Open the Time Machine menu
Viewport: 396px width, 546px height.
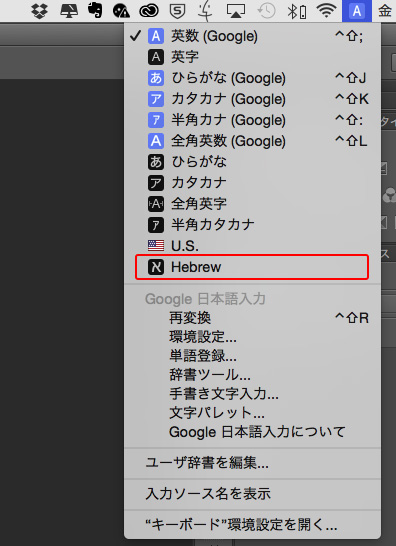click(266, 11)
